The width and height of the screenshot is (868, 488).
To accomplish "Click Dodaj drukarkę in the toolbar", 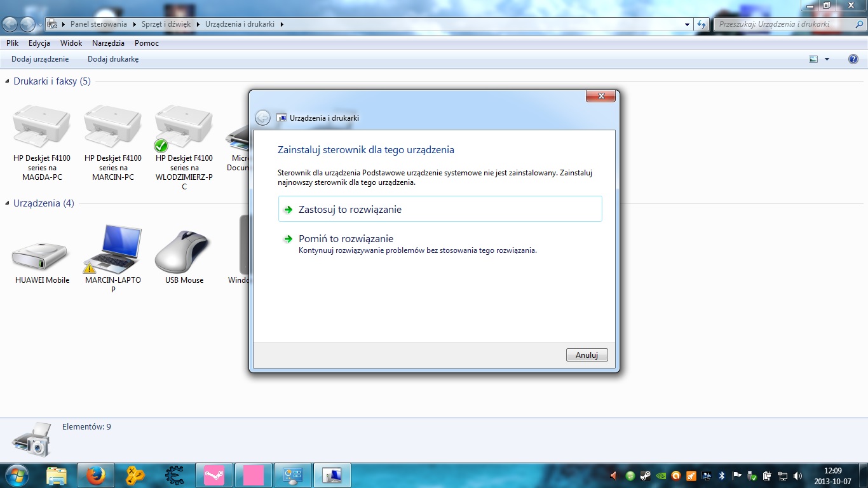I will point(113,59).
